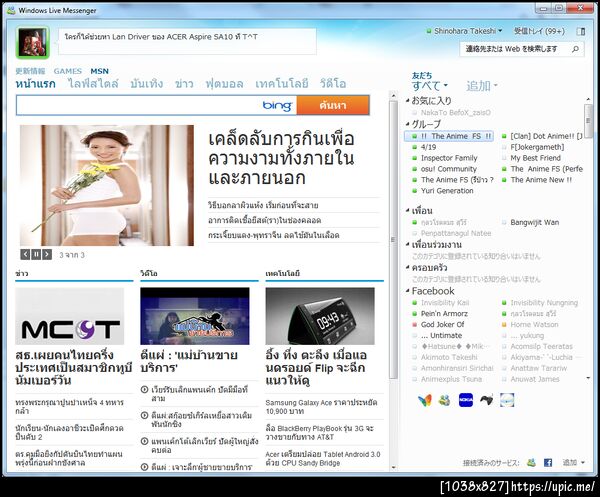This screenshot has height=497, width=600.
Task: Select the 'Inspector Family' group
Action: tap(449, 158)
